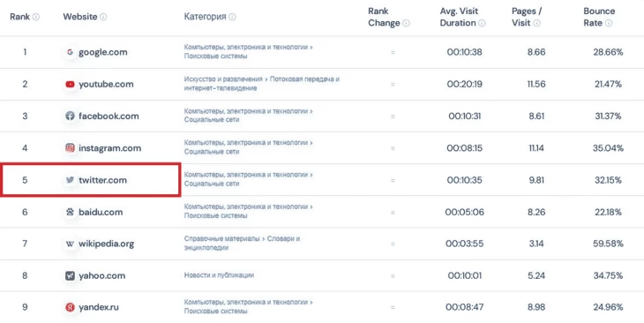Viewport: 644px width, 323px height.
Task: Click the Facebook logo icon
Action: point(71,116)
